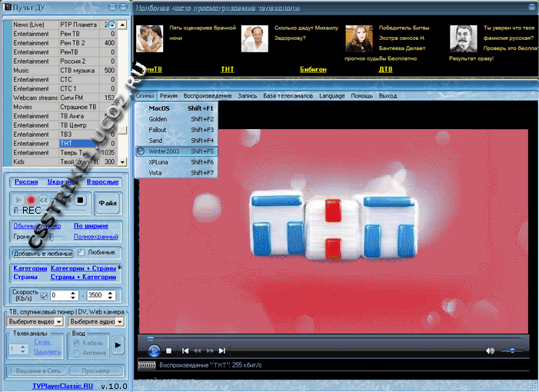Open the Взрослые link
The image size is (539, 392).
(102, 181)
